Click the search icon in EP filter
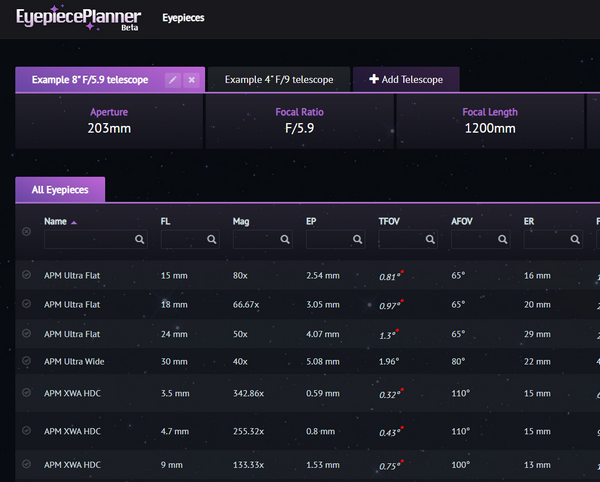The width and height of the screenshot is (600, 482). pyautogui.click(x=357, y=239)
